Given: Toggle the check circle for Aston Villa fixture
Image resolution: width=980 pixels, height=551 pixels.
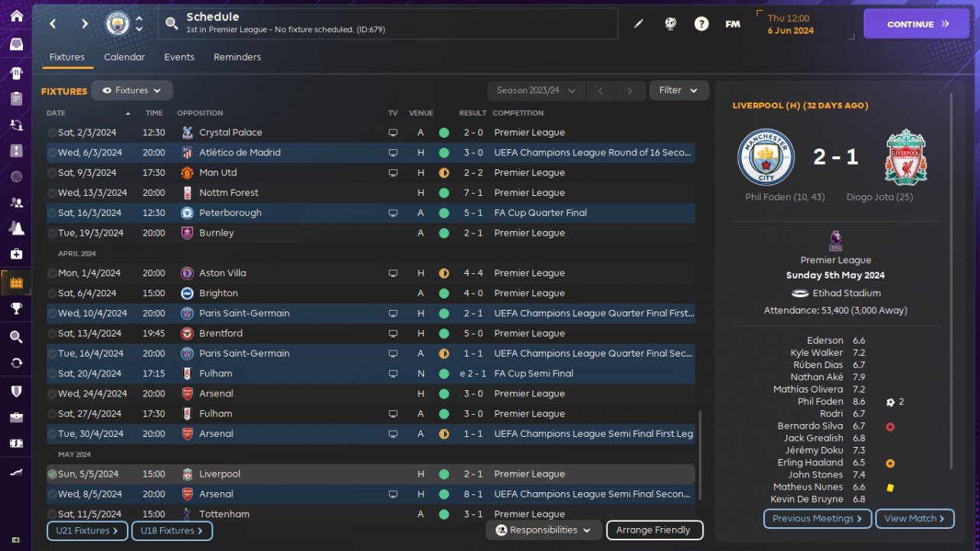Looking at the screenshot, I should [51, 273].
